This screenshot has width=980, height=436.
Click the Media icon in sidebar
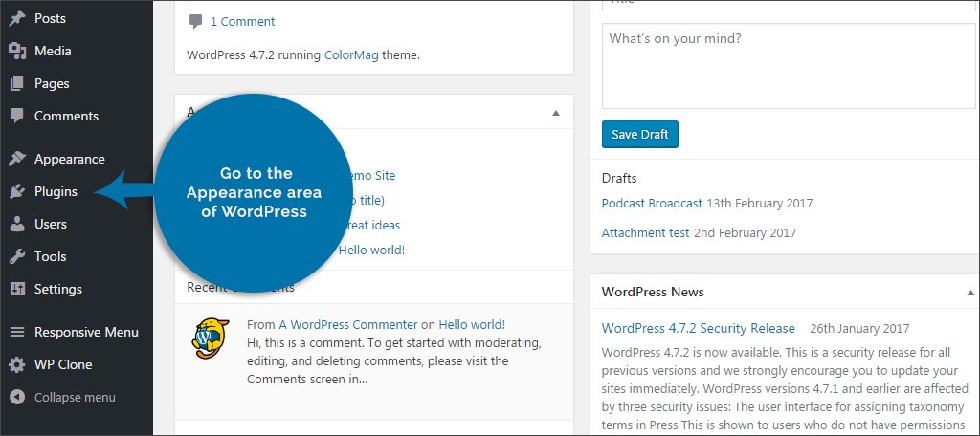(x=17, y=51)
